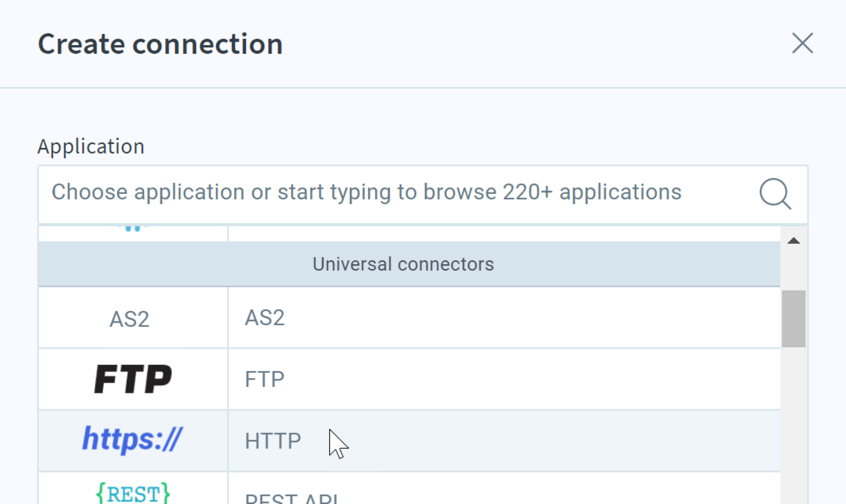This screenshot has width=846, height=504.
Task: Click the AS2 logo cell
Action: coord(133,318)
